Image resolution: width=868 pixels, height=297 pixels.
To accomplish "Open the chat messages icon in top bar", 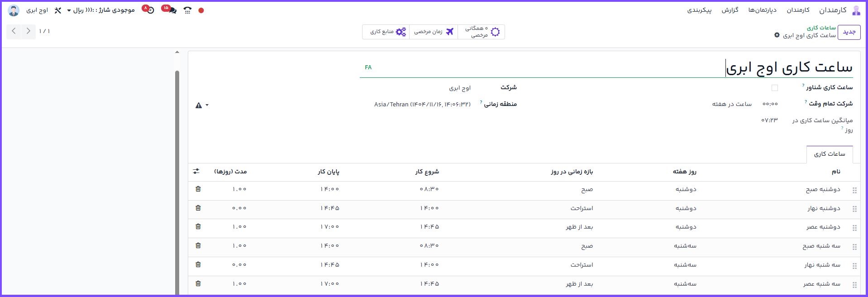I will 171,10.
